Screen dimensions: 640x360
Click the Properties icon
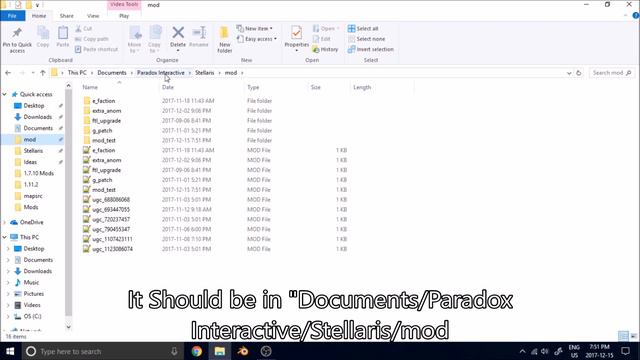tap(296, 33)
